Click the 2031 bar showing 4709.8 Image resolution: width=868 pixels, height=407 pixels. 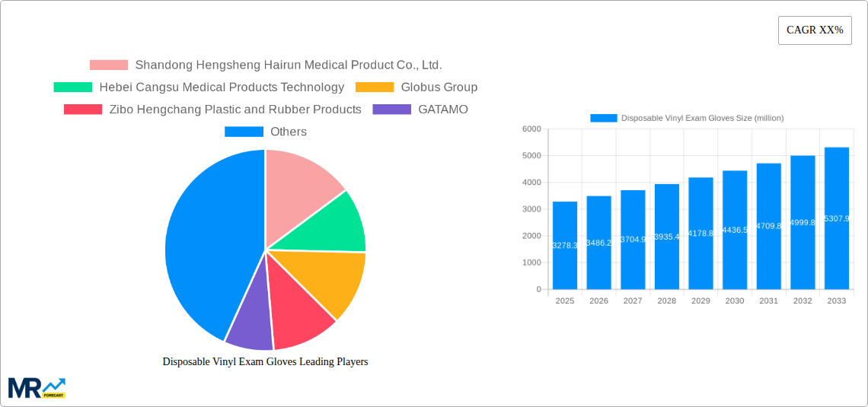click(769, 226)
